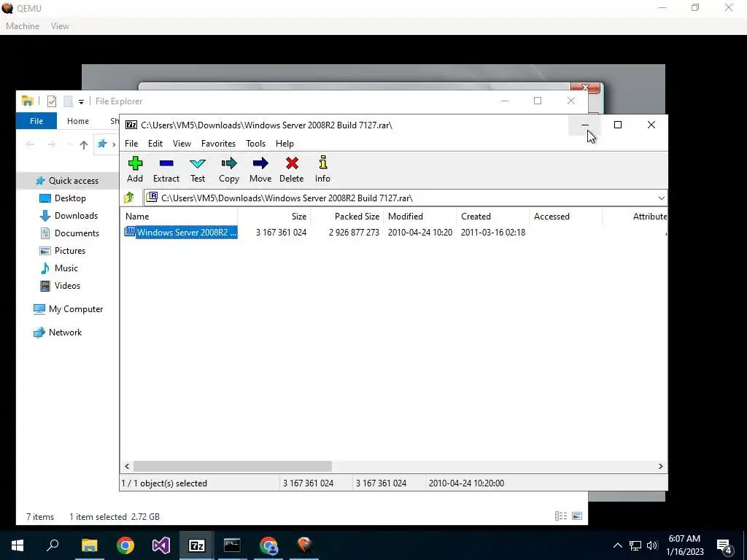This screenshot has width=747, height=560.
Task: Click the Move toolbar icon
Action: (260, 163)
